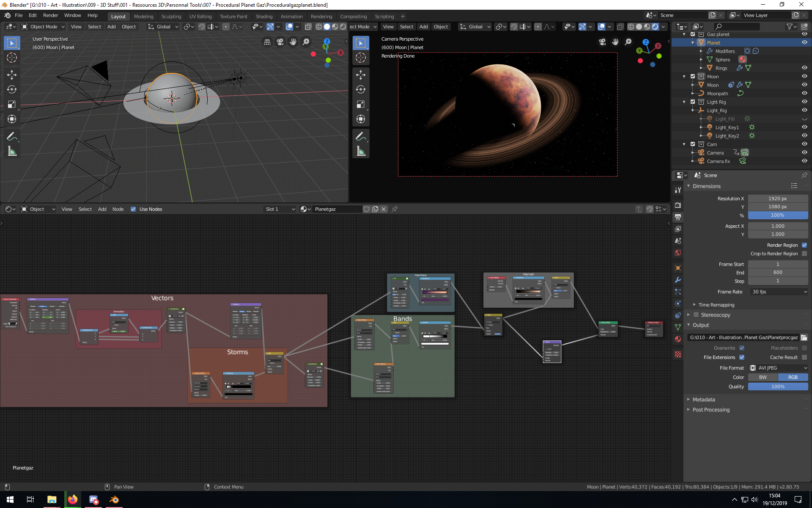The width and height of the screenshot is (812, 508).
Task: Expand the Post Processing panel
Action: tap(711, 410)
